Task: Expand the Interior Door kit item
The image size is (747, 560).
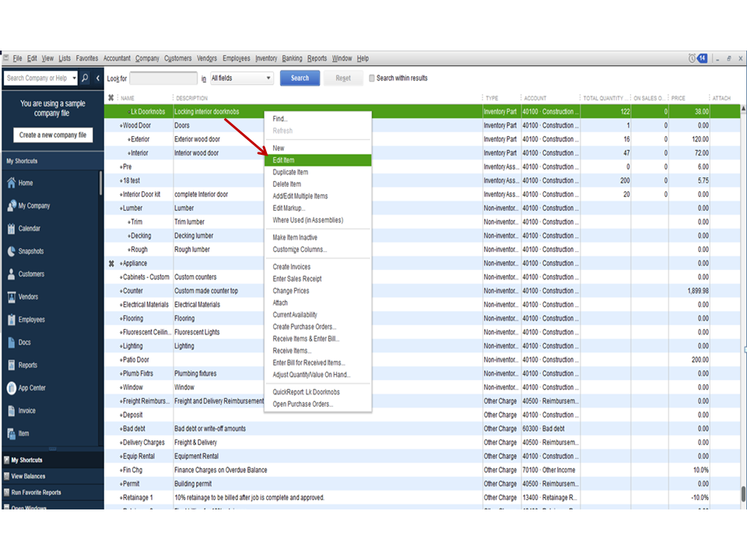Action: [121, 194]
